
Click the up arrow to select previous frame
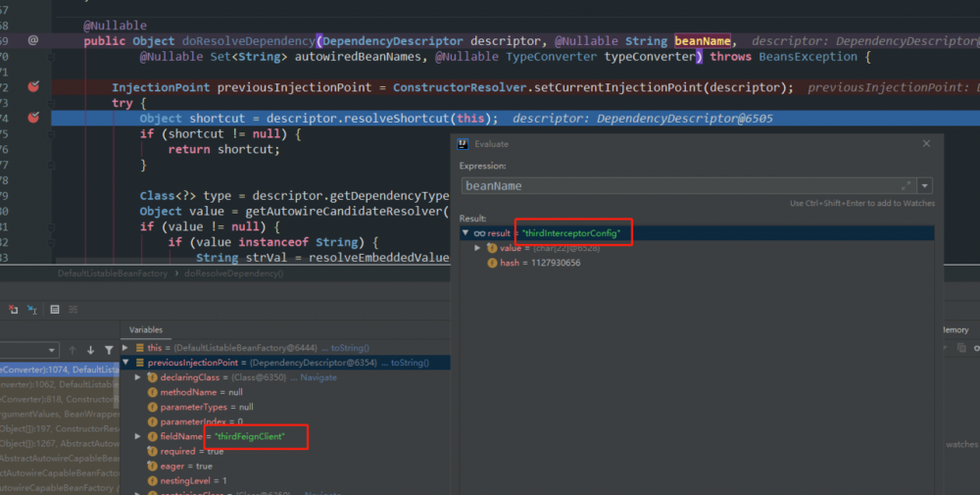pyautogui.click(x=72, y=350)
